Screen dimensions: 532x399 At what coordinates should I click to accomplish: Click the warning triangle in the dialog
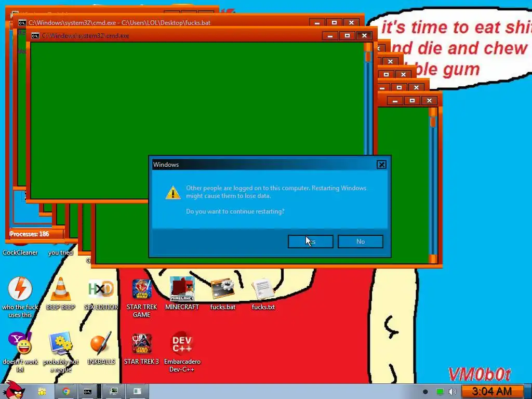click(x=173, y=192)
